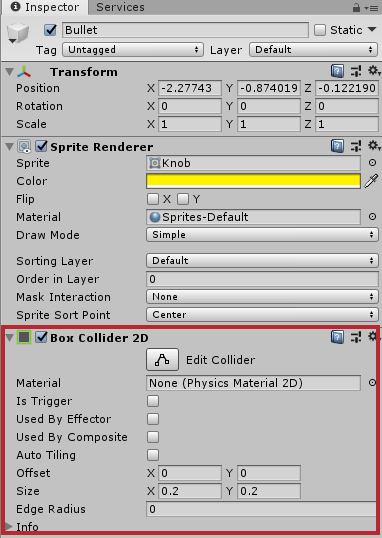Disable the Box Collider 2D component checkbox

pos(42,337)
